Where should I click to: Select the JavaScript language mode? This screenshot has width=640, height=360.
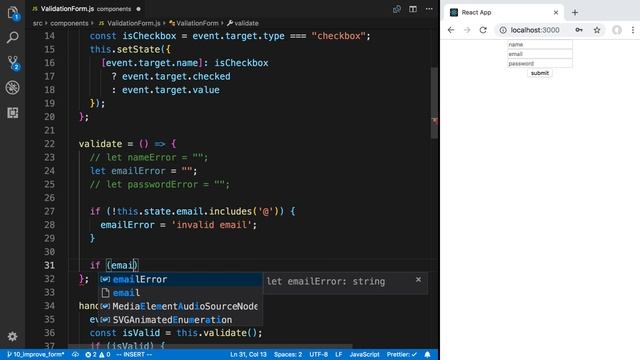pos(364,354)
